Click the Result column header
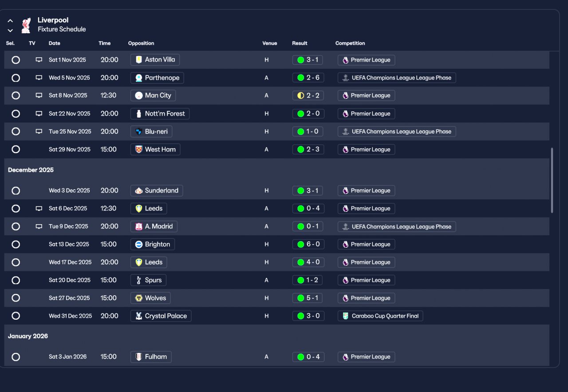 (300, 44)
